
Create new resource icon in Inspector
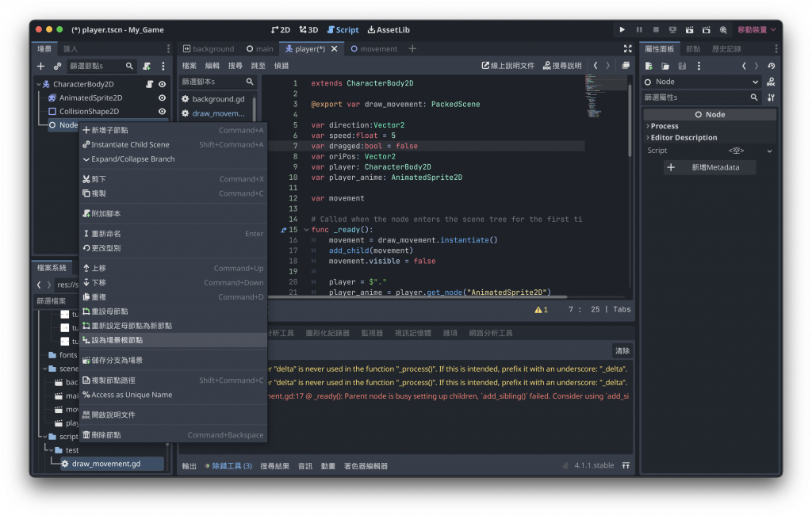tap(649, 66)
